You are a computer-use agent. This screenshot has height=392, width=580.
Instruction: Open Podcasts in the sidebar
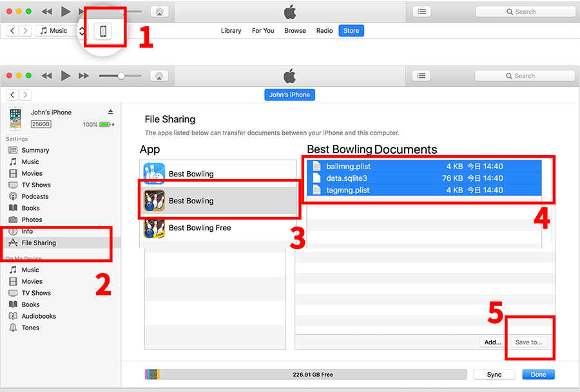tap(35, 196)
